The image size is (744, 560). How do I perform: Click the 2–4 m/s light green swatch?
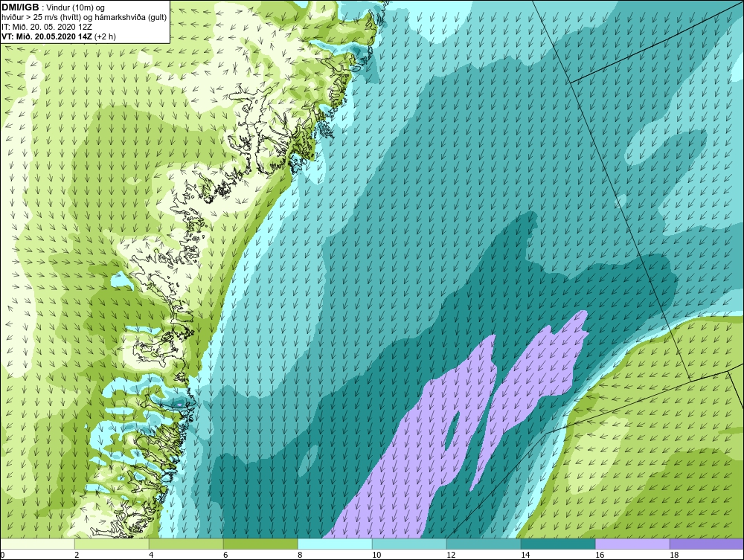[112, 544]
